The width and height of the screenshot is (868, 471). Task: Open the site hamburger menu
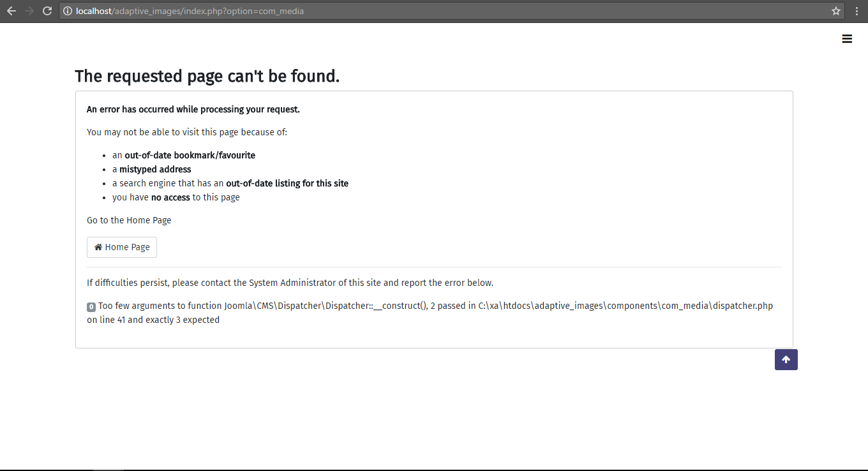(847, 39)
